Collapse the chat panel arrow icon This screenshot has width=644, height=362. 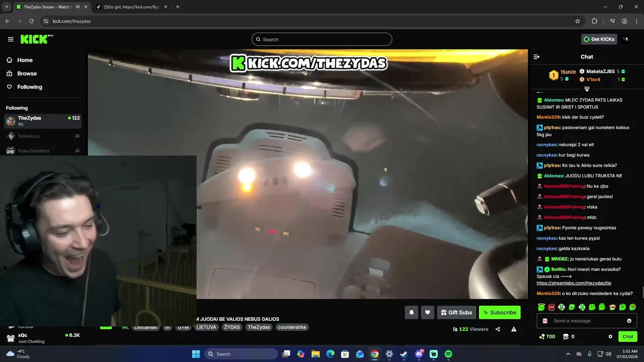point(536,57)
